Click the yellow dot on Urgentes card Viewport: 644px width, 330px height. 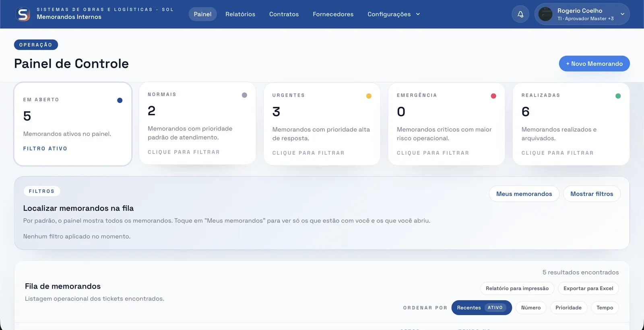tap(369, 96)
